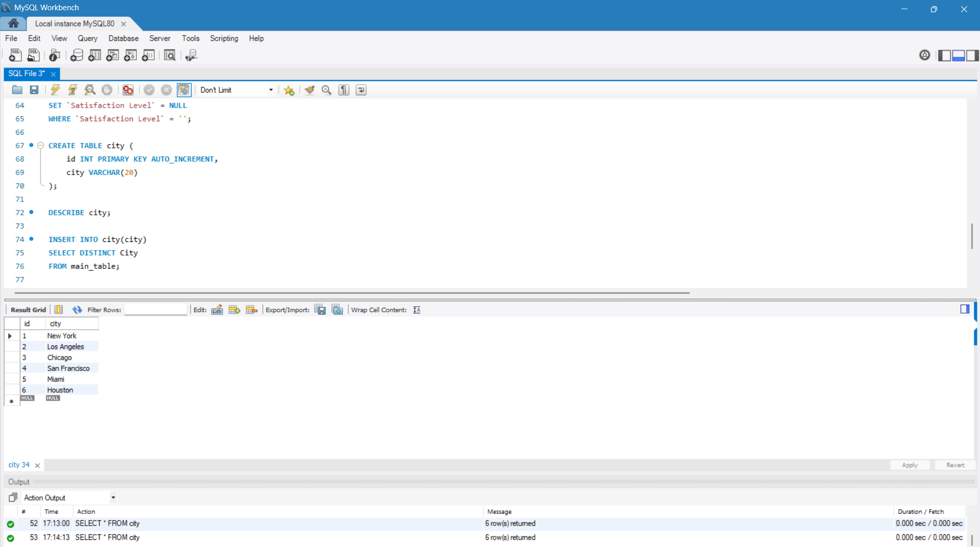Save the script to a file
The height and width of the screenshot is (547, 980).
point(34,90)
